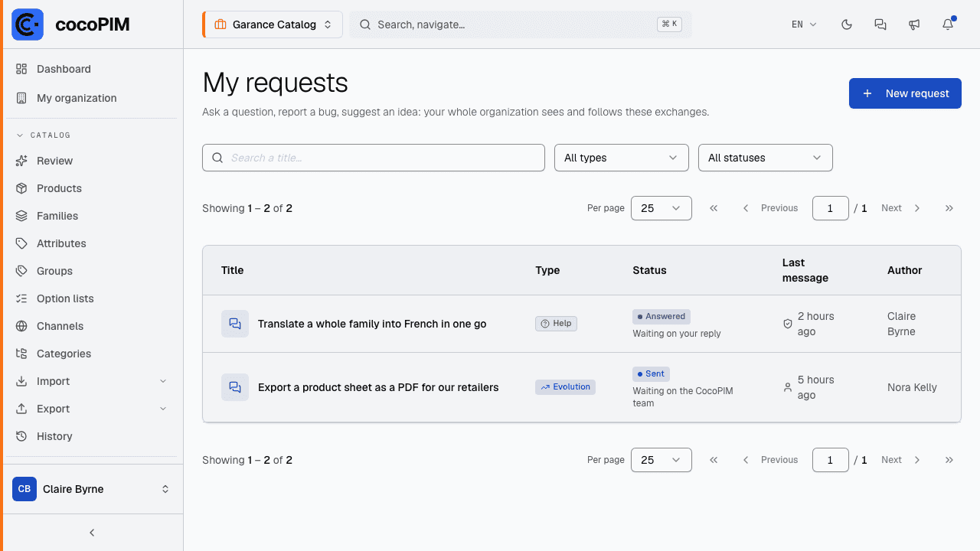Screen dimensions: 980x551
Task: Open Families in the sidebar
Action: point(92,216)
